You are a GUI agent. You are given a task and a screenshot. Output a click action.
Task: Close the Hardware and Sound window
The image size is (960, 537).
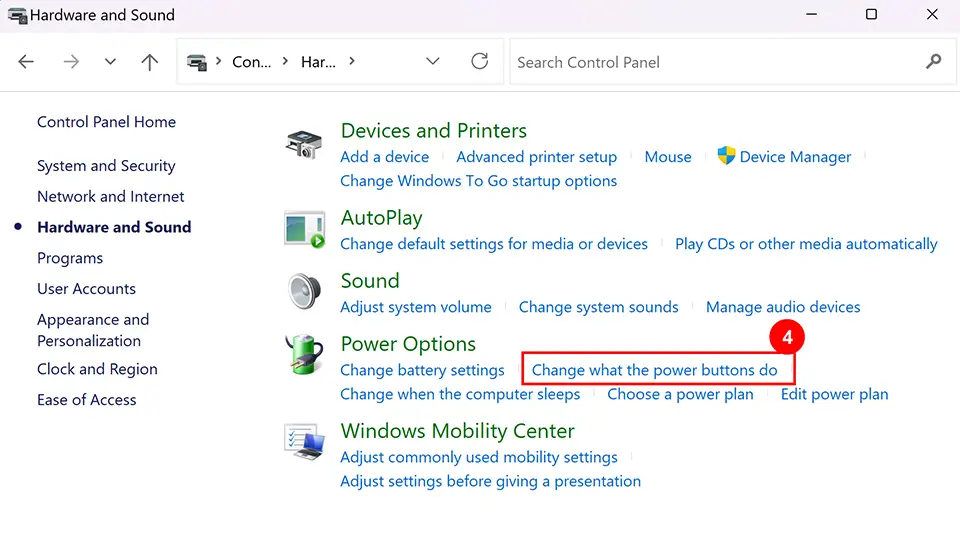tap(932, 14)
